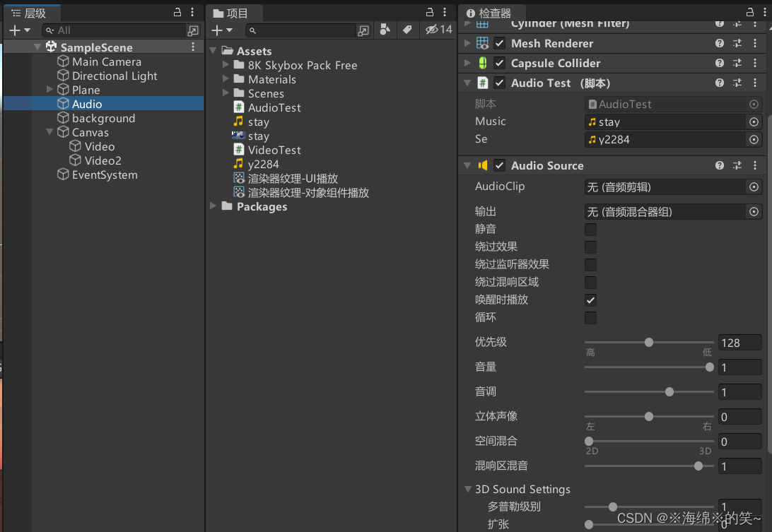Pick object for Se field
Screen dimensions: 772x532
[754, 140]
